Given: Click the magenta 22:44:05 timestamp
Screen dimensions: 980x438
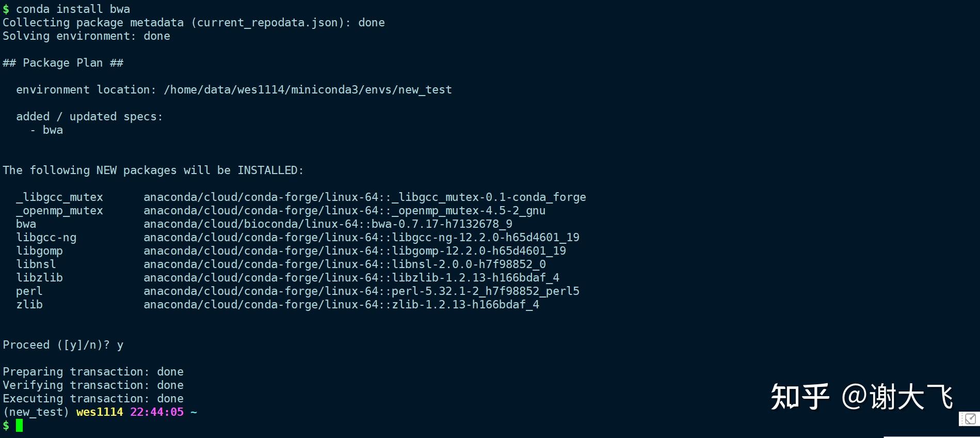Looking at the screenshot, I should [157, 412].
